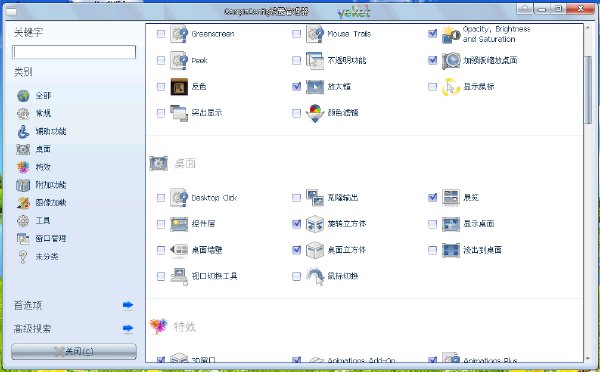Screen dimensions: 600x372
Task: Expand 首选项 preferences with blue arrow
Action: point(128,305)
